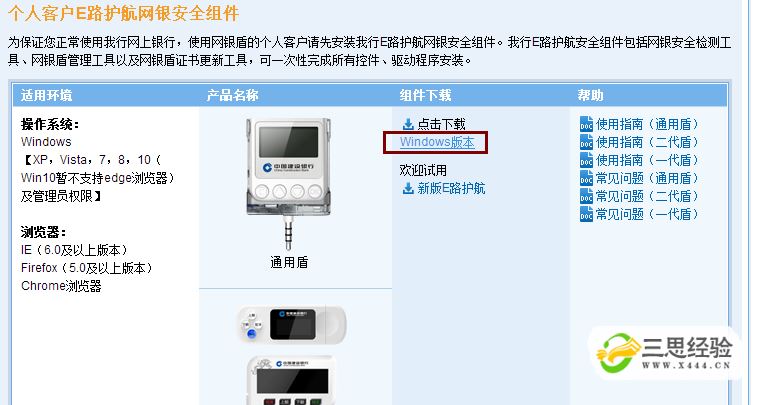Open the 常见问题（一代盾）help link
Viewport: 764px width, 405px height.
(x=648, y=214)
